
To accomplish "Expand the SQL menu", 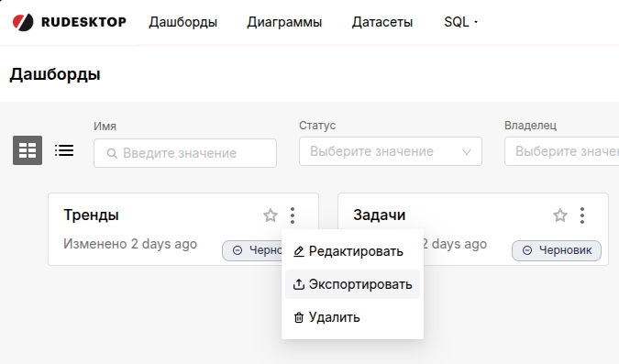I will 460,22.
